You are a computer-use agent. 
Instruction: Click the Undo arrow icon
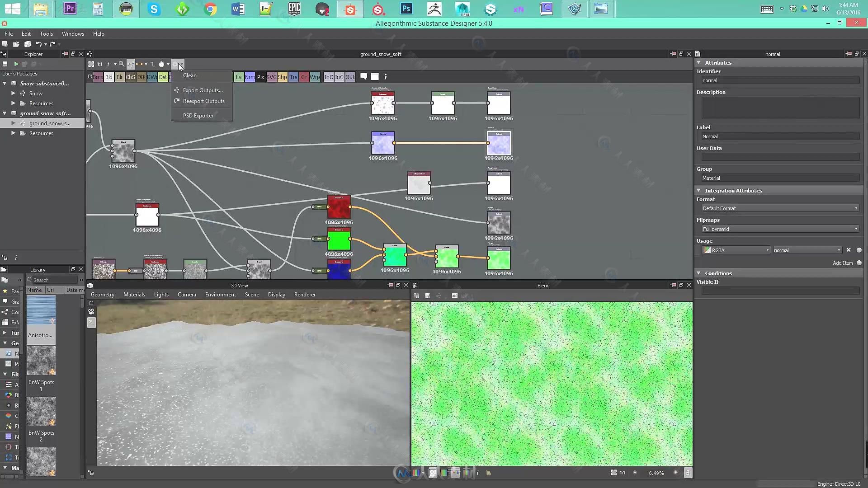(39, 44)
